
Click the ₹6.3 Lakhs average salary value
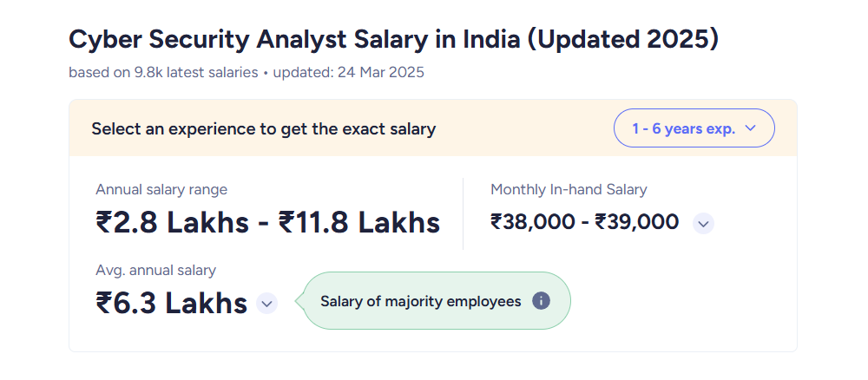[x=172, y=303]
